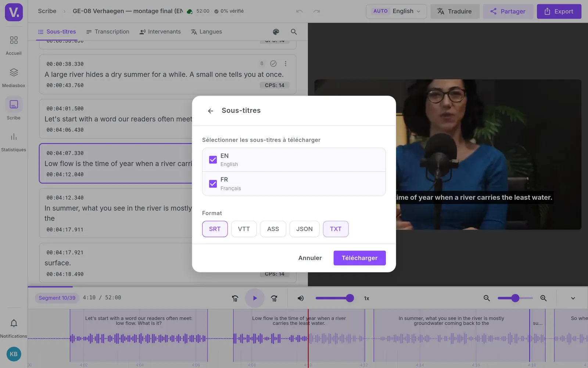588x368 pixels.
Task: Mute the audio volume
Action: 301,298
